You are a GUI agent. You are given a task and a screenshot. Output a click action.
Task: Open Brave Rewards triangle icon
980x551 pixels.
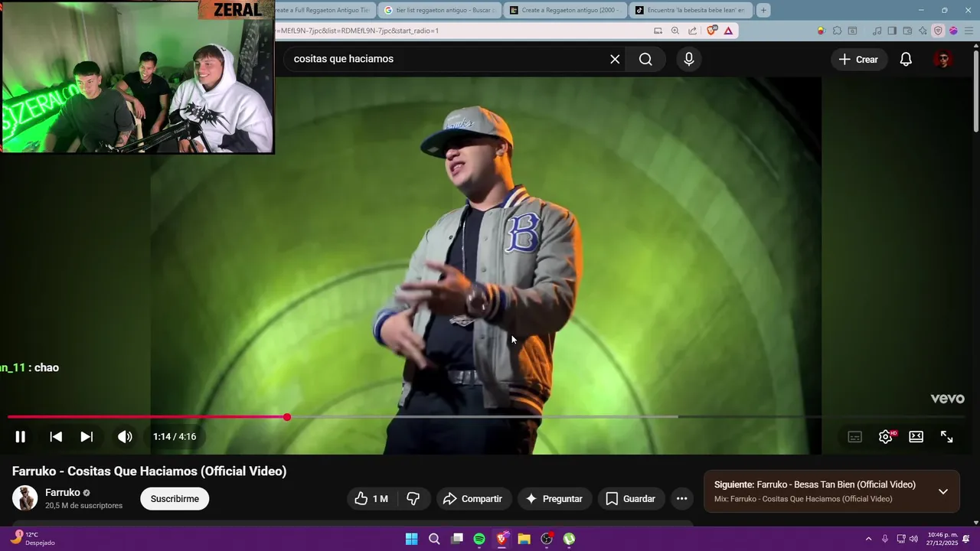(728, 31)
